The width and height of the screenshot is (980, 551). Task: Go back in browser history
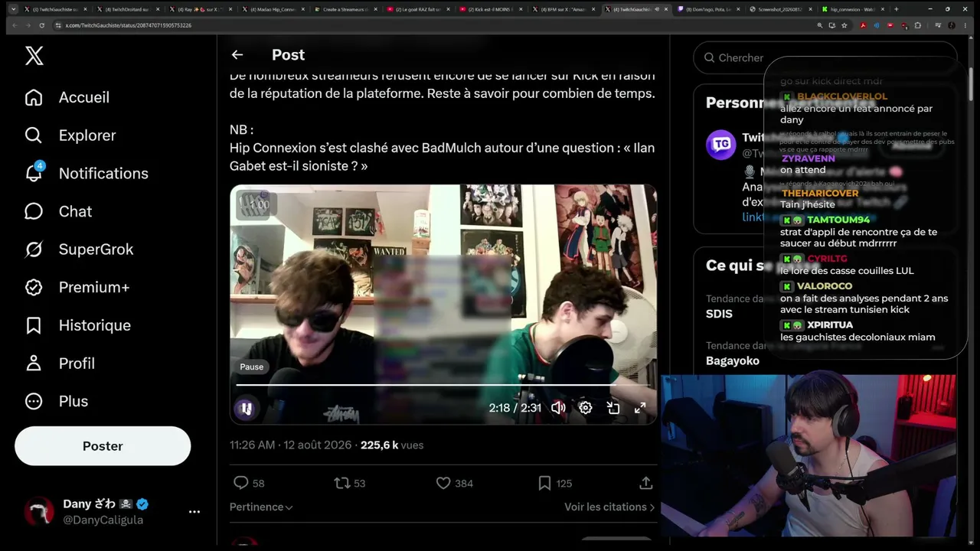[13, 25]
